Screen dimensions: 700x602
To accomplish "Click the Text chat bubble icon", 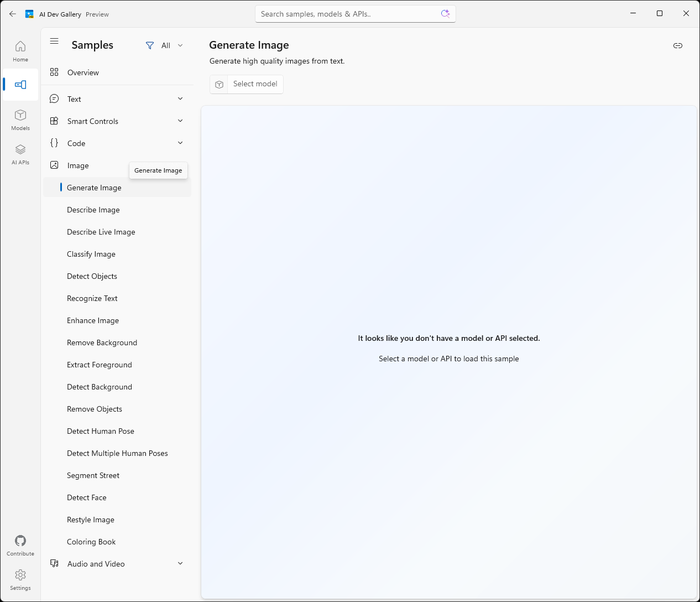I will (54, 98).
